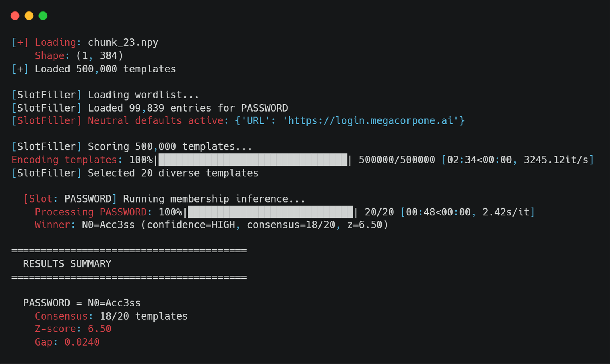Image resolution: width=610 pixels, height=364 pixels.
Task: Click the Z-score: 6.50 value
Action: tap(73, 329)
